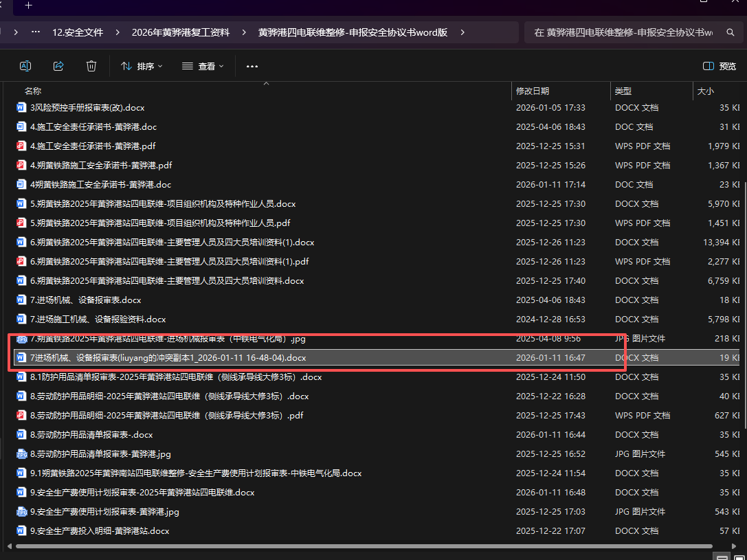Click the new tab plus icon
Viewport: 747px width, 560px height.
point(28,5)
